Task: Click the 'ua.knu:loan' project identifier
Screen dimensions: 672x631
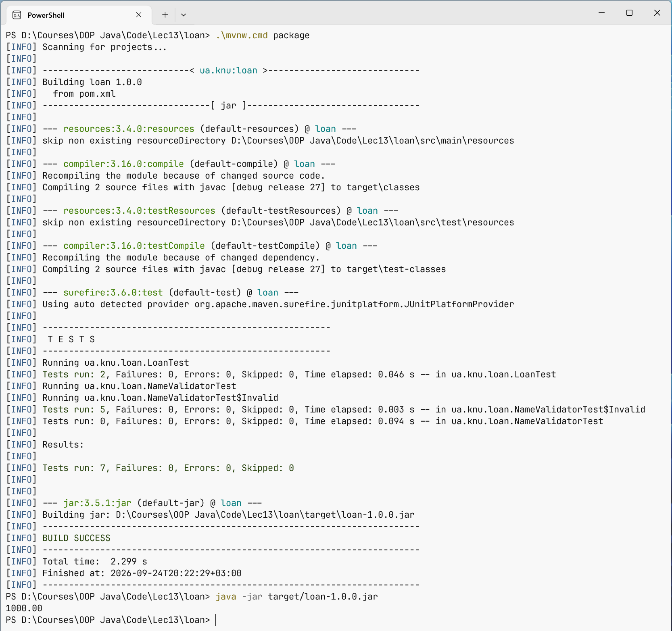Action: 228,71
